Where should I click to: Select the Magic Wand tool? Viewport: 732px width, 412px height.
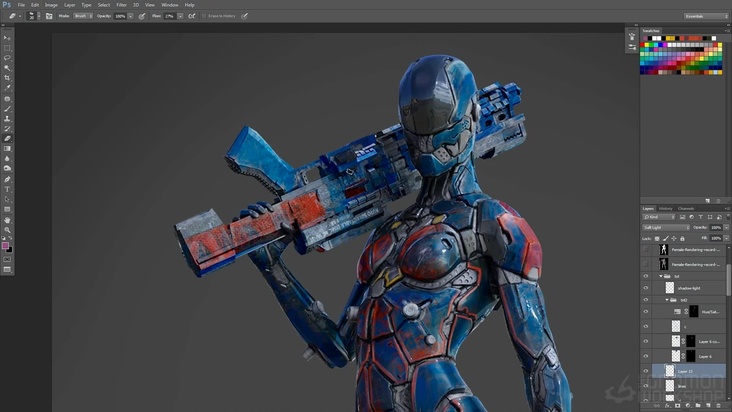pyautogui.click(x=7, y=68)
